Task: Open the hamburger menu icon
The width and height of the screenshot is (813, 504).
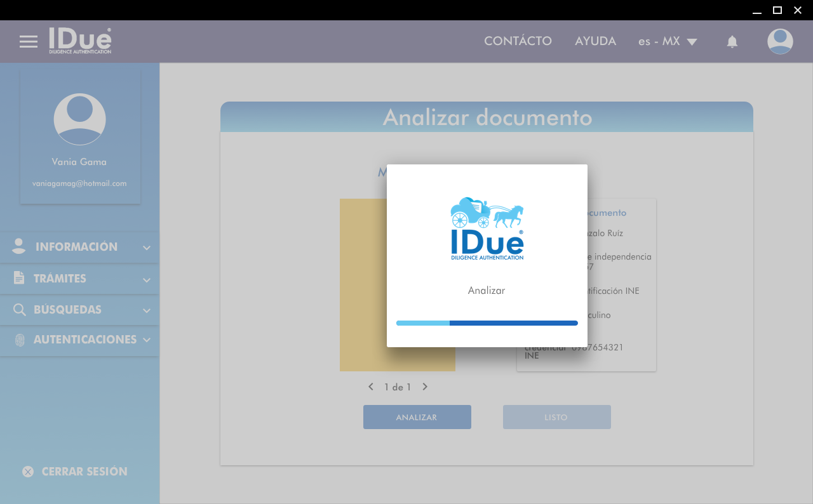Action: [x=29, y=42]
